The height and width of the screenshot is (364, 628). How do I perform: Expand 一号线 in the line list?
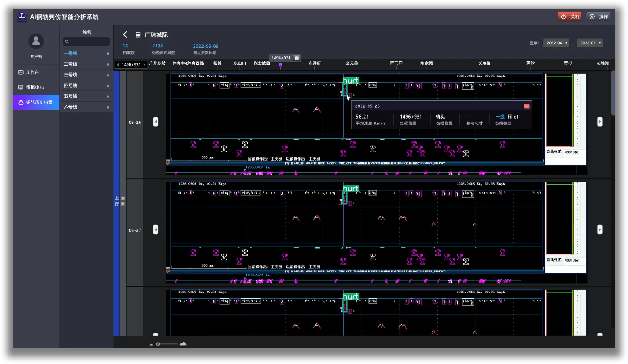pos(86,54)
